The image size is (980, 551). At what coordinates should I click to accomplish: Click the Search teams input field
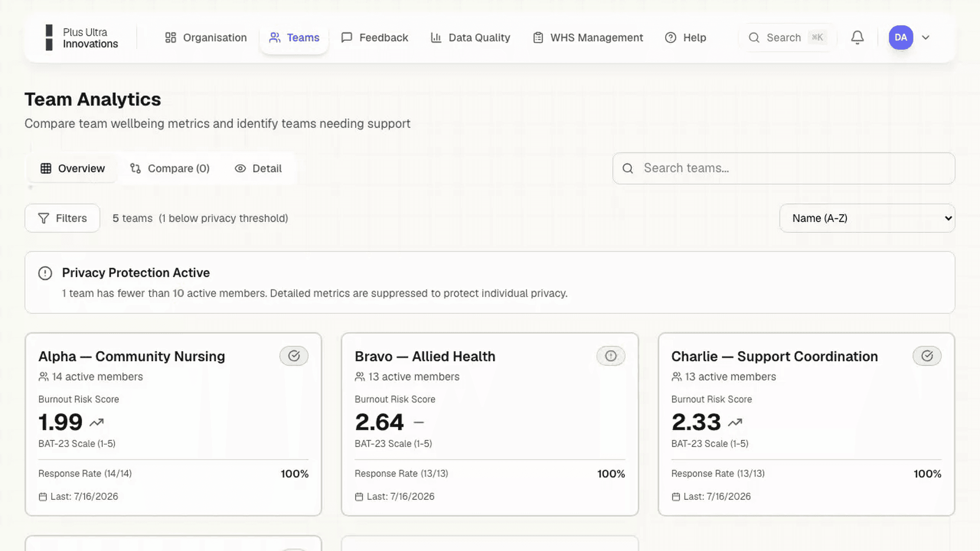(x=783, y=168)
